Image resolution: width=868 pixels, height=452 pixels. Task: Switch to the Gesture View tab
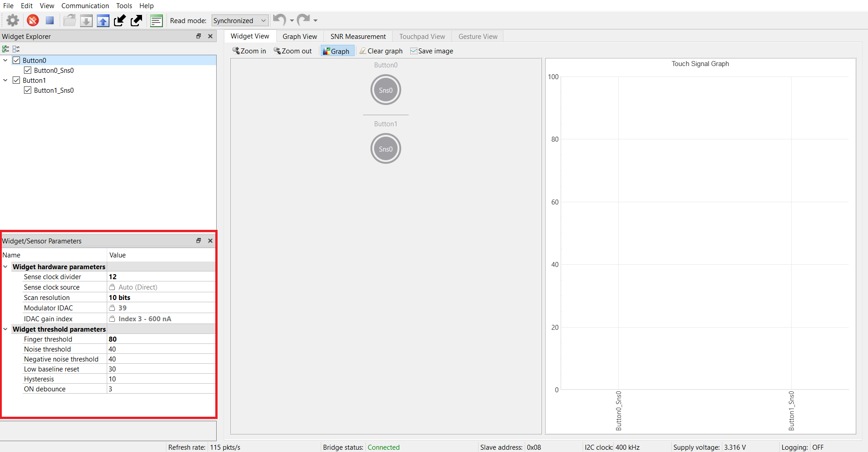[x=478, y=36]
